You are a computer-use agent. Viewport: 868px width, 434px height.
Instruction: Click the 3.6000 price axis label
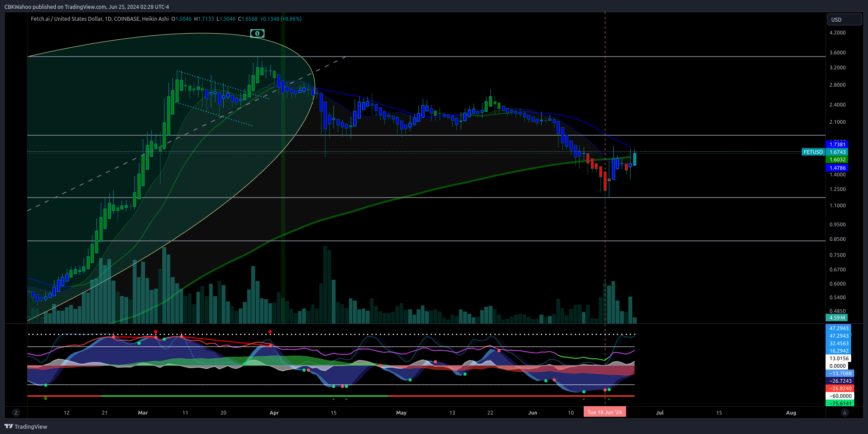point(837,53)
